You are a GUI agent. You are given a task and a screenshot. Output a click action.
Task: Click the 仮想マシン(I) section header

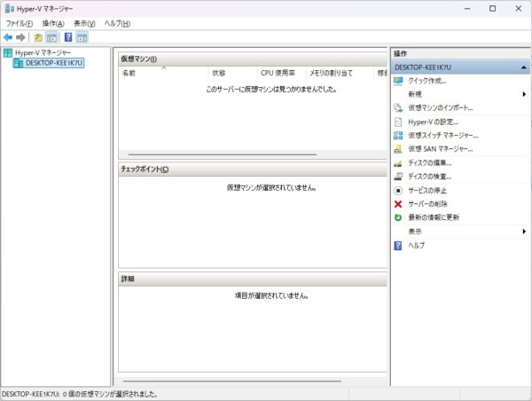(x=253, y=59)
